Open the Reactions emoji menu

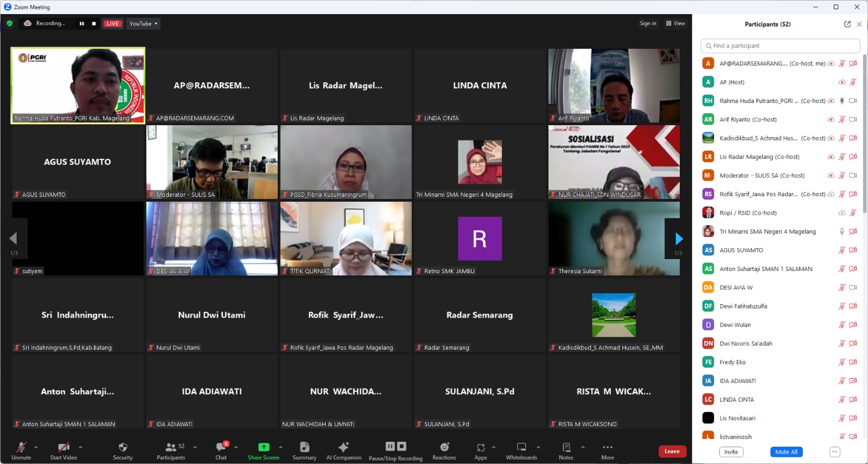444,450
